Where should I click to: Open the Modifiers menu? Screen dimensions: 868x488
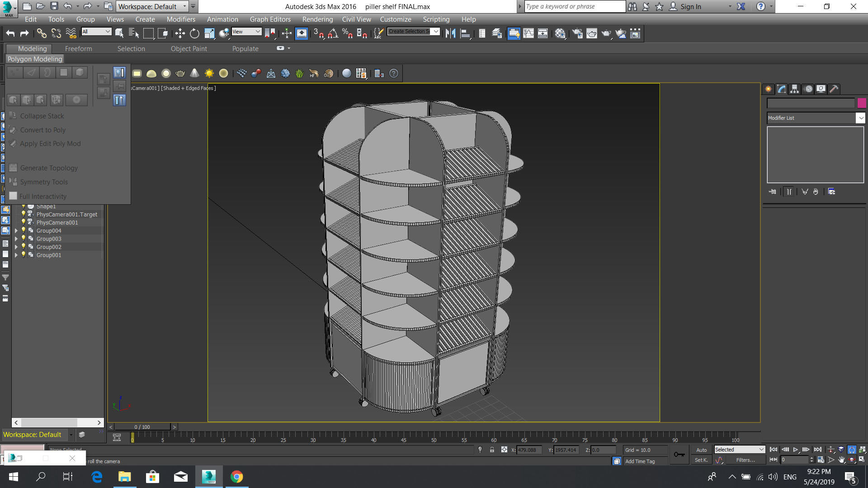pos(181,19)
